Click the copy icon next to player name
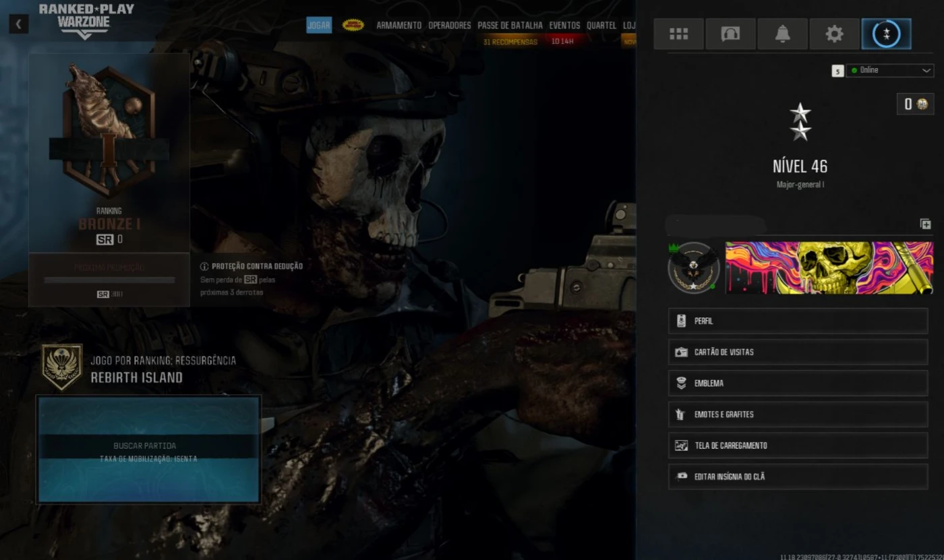This screenshot has height=560, width=944. point(926,224)
